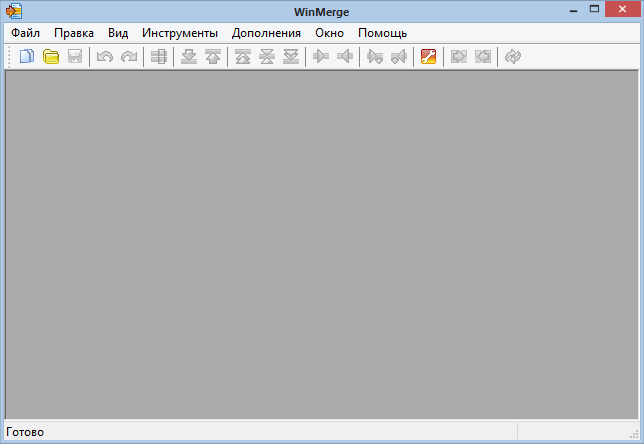Click the Save floppy disk icon
644x444 pixels.
point(75,56)
